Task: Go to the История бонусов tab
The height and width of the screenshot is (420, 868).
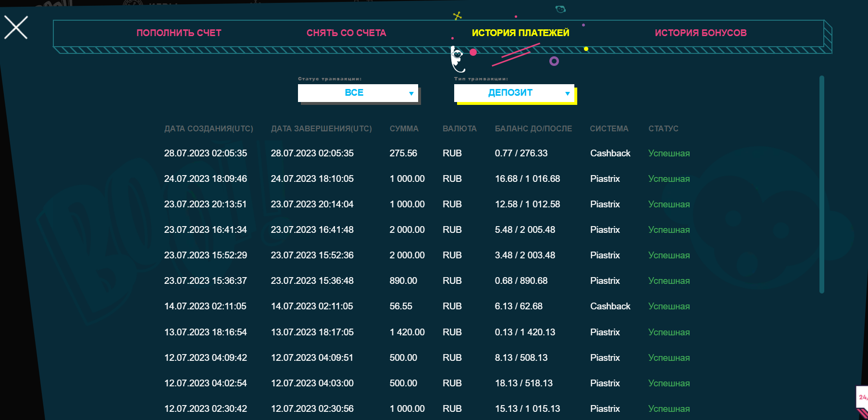Action: click(700, 33)
